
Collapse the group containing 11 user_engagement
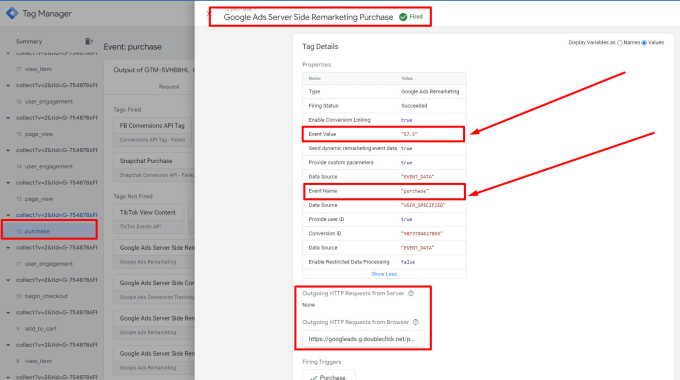[x=8, y=248]
